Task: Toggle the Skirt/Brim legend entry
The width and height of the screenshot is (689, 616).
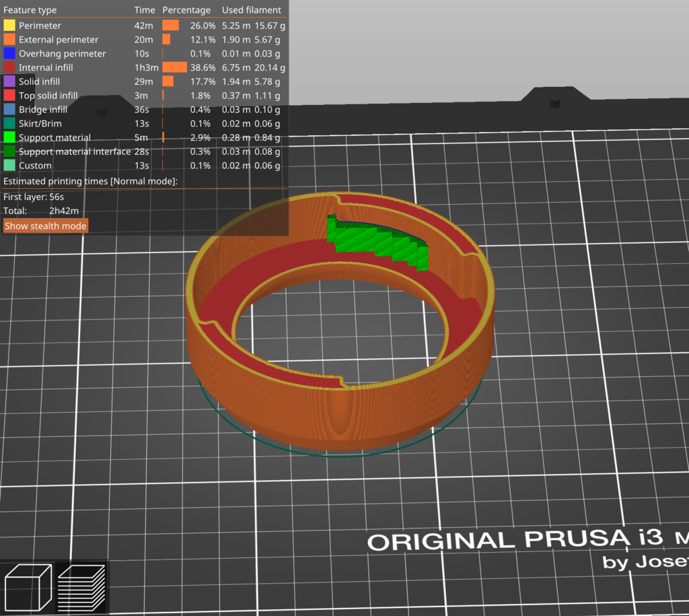Action: pyautogui.click(x=42, y=124)
